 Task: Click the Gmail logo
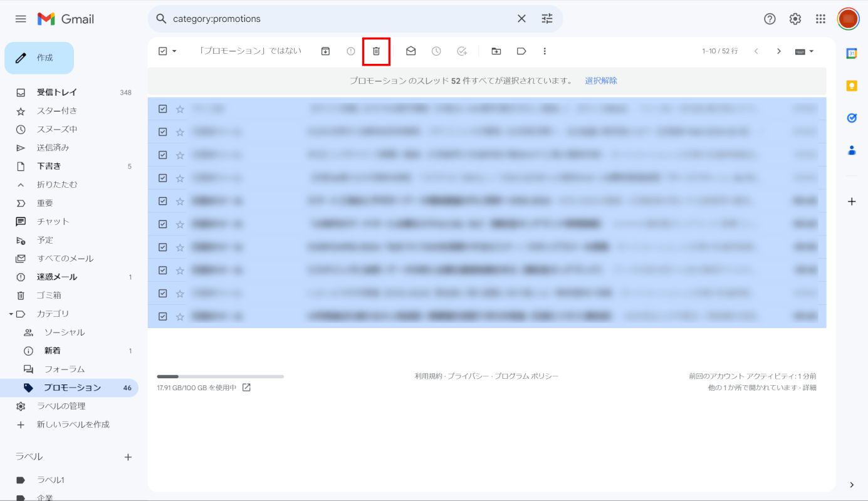click(66, 19)
